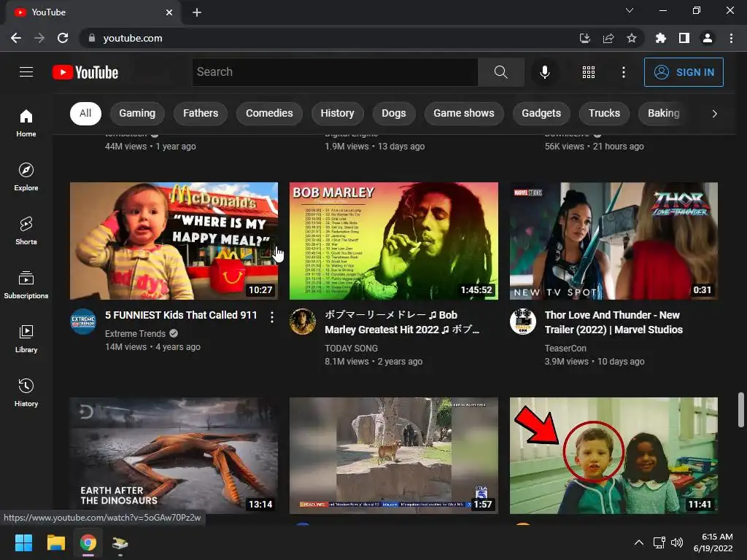Play Earth After The Dinosaurs thumbnail
This screenshot has width=747, height=560.
[x=174, y=456]
